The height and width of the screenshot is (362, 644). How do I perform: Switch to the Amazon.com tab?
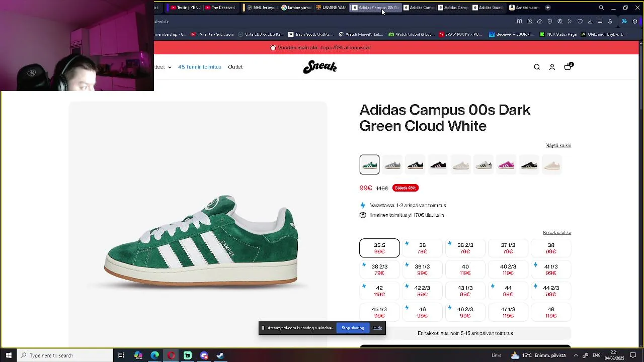[x=524, y=8]
